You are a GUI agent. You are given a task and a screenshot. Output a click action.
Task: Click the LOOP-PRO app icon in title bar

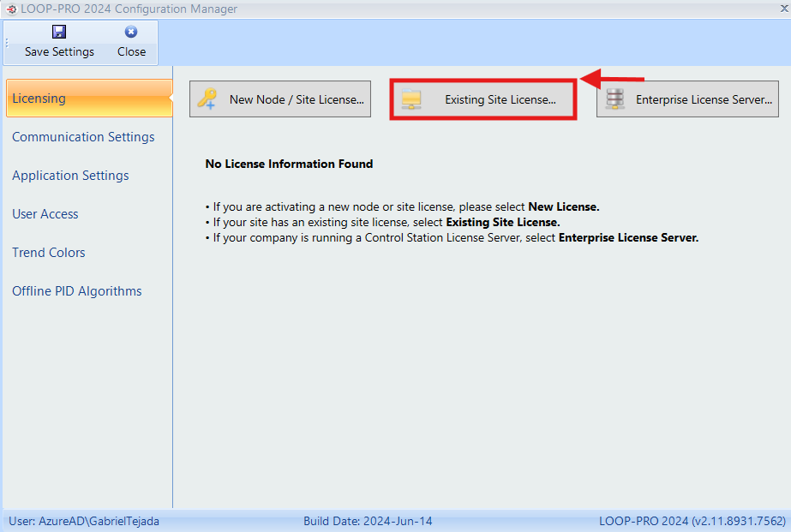point(11,9)
